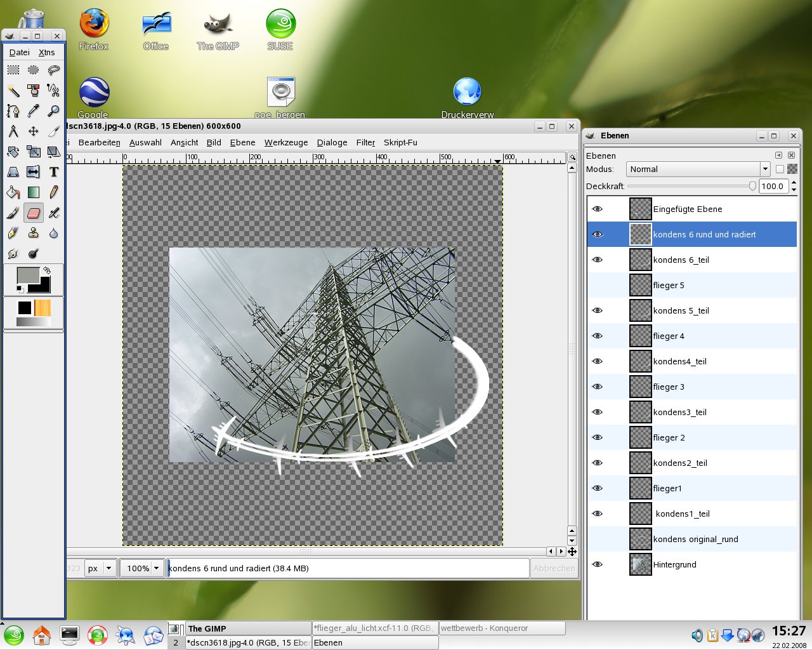Swap foreground and background colors arrow
This screenshot has width=812, height=650.
point(46,270)
